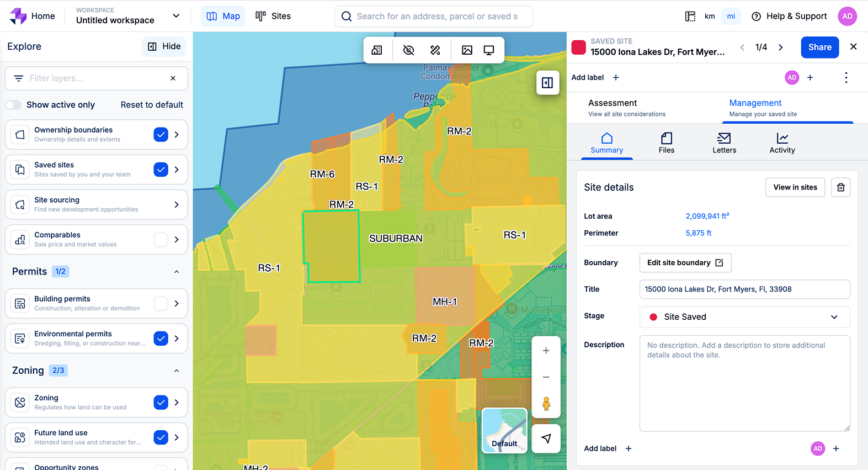Screen dimensions: 868x470
Task: Zoom in on the map
Action: click(x=546, y=351)
